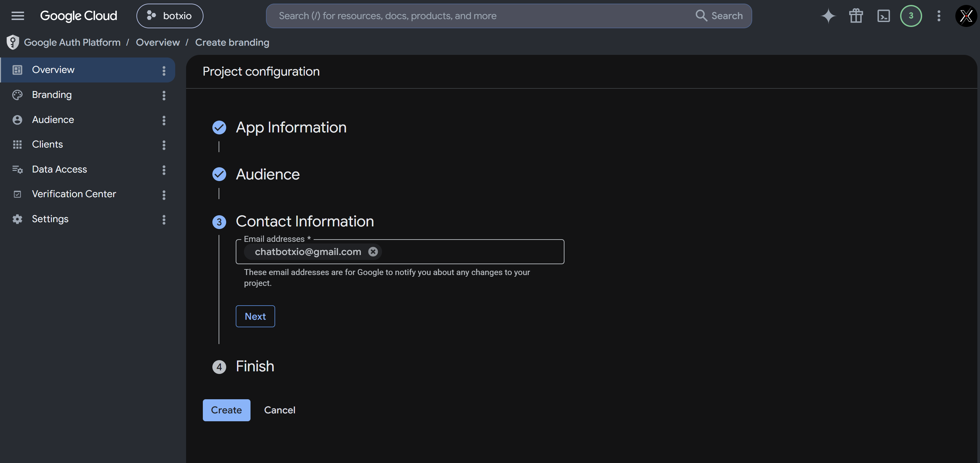The width and height of the screenshot is (980, 463).
Task: Click the Google Auth Platform shield icon
Action: point(13,42)
